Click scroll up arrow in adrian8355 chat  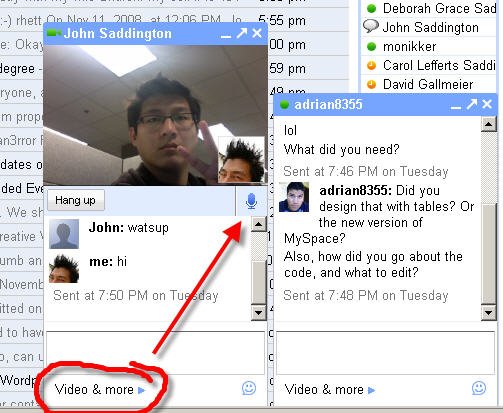pos(489,124)
